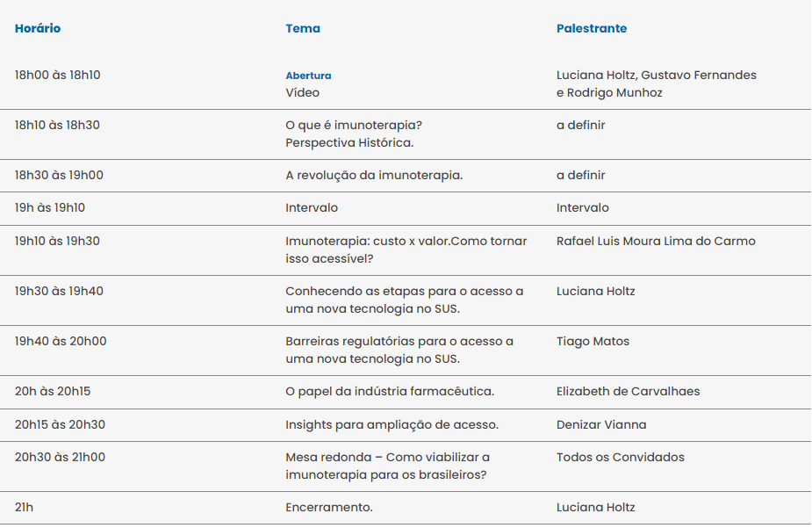Click speaker Rafael Luis Moura Lima do Carmo
Viewport: 812px width, 528px height.
pos(656,241)
